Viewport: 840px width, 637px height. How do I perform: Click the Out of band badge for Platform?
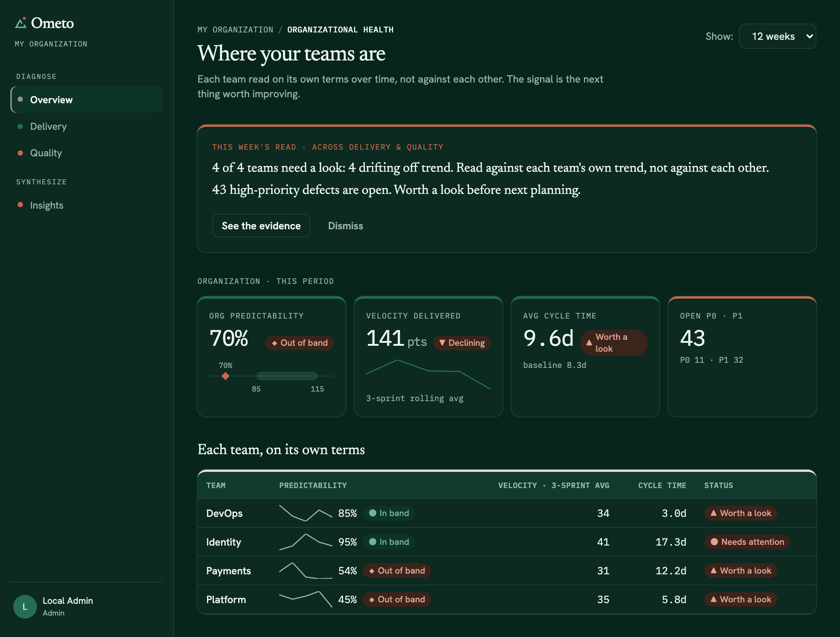tap(396, 599)
